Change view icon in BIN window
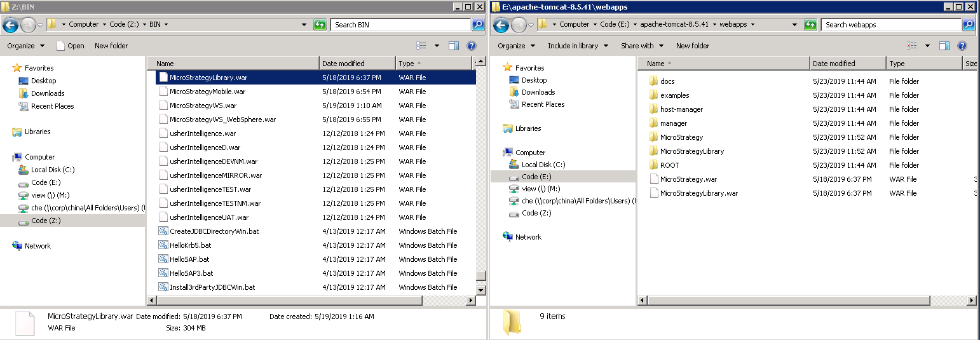Viewport: 980px width, 340px height. pos(421,46)
